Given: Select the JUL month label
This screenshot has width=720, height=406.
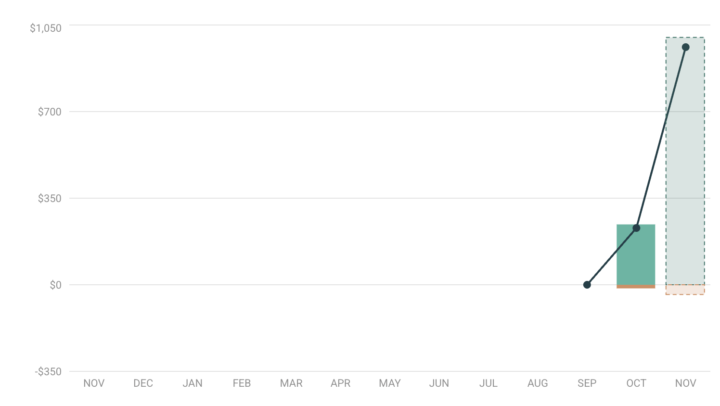Looking at the screenshot, I should 488,384.
